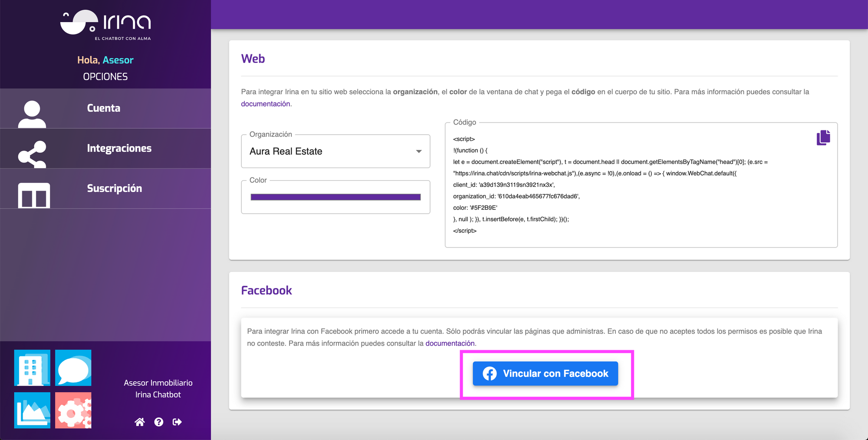868x440 pixels.
Task: Open the blue building tile icon
Action: [x=32, y=367]
